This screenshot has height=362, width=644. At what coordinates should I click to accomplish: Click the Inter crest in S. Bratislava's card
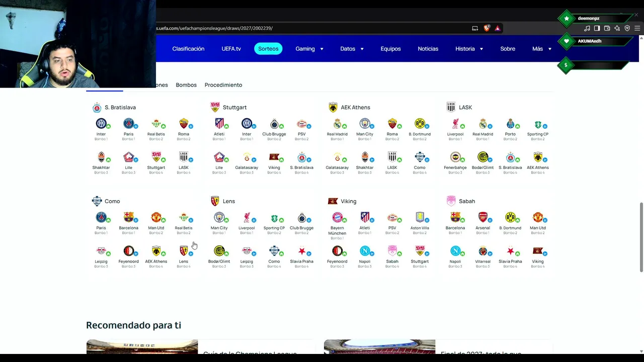pyautogui.click(x=101, y=124)
